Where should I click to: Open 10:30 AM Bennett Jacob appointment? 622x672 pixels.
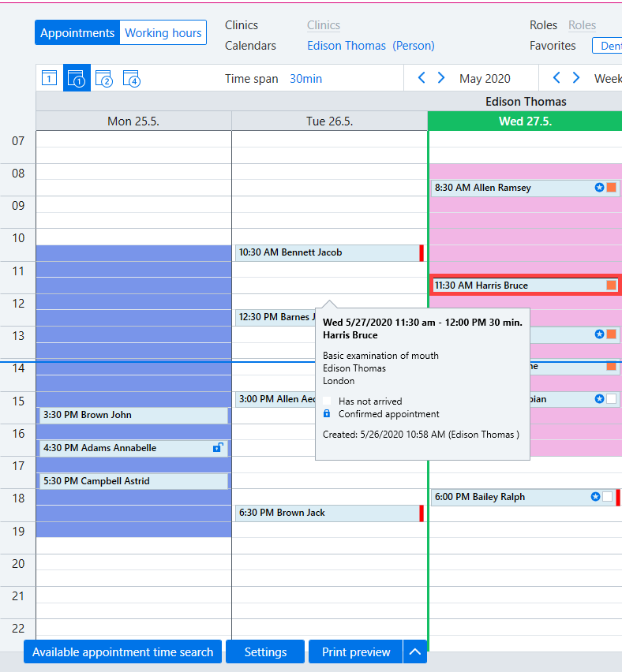tap(329, 253)
